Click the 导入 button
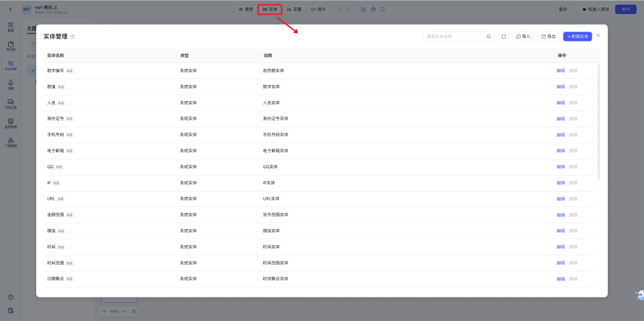 (x=523, y=36)
